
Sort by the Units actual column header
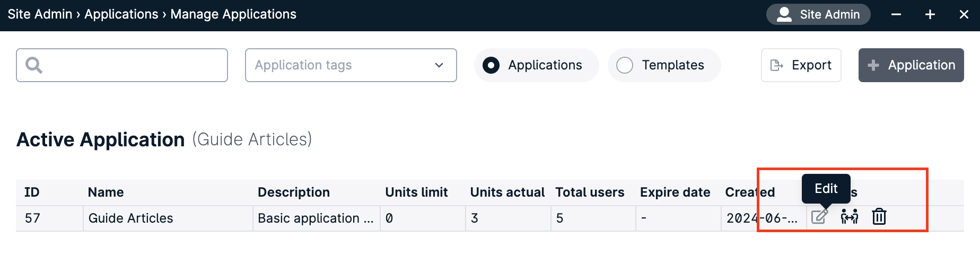pos(507,192)
